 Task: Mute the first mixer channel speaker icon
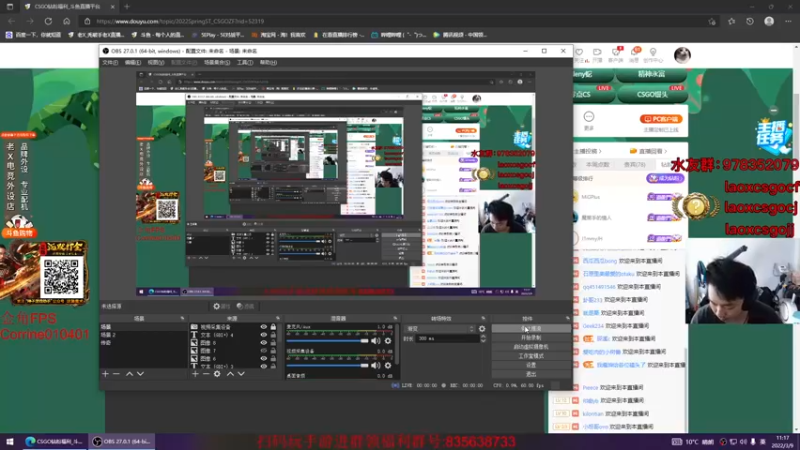(376, 340)
